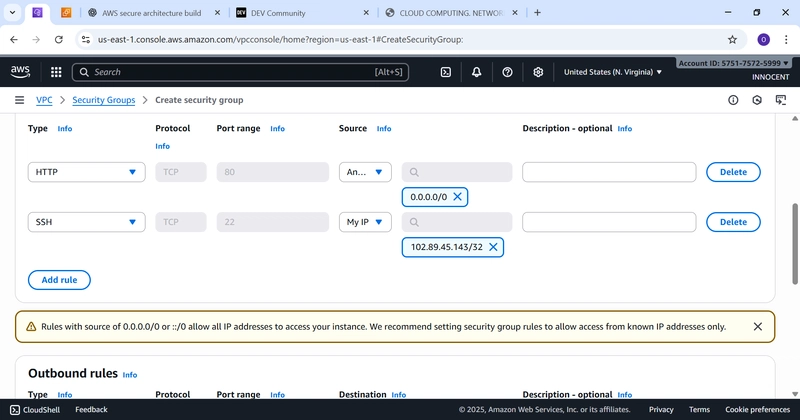The height and width of the screenshot is (420, 800).
Task: Close the DEV Community tab
Action: click(x=366, y=13)
